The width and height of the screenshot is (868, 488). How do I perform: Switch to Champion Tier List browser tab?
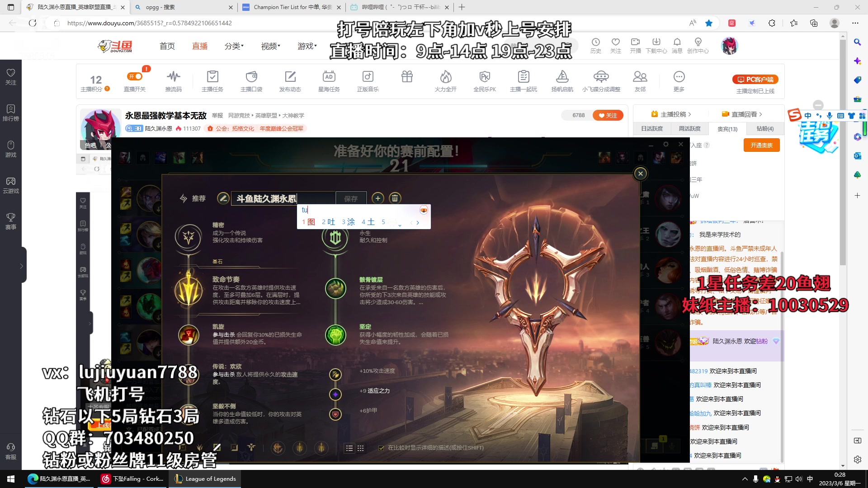click(292, 7)
